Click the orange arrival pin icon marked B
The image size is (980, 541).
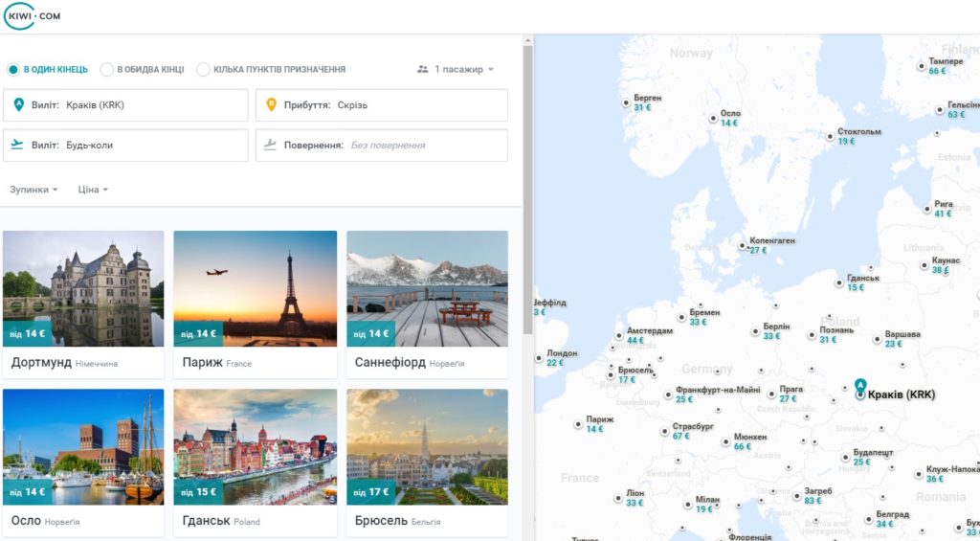pyautogui.click(x=271, y=104)
